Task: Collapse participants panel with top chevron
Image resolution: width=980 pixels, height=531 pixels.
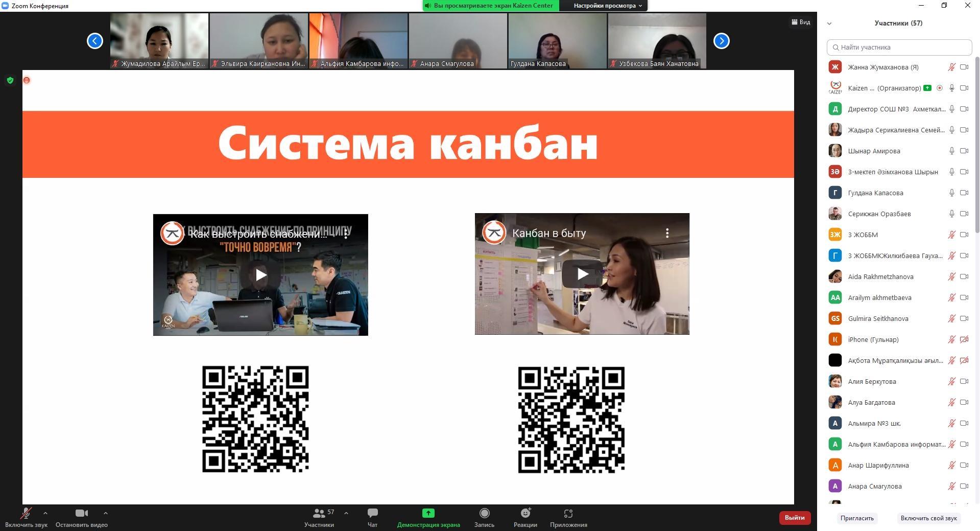Action: [829, 24]
